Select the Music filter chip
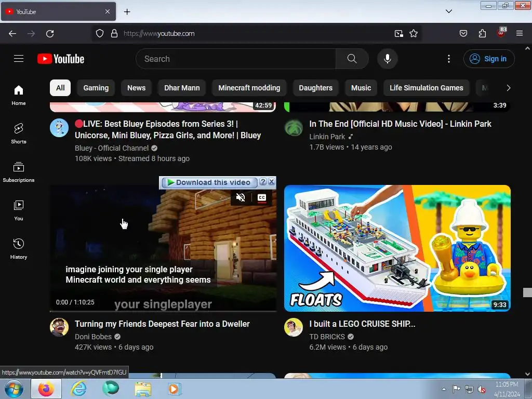The height and width of the screenshot is (399, 532). 361,88
